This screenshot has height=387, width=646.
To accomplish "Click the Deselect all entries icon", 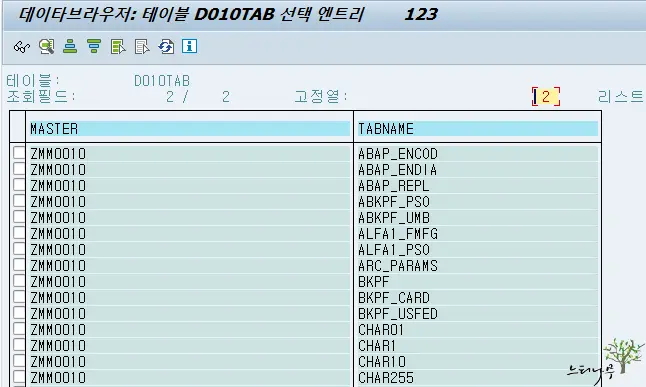I will (142, 47).
